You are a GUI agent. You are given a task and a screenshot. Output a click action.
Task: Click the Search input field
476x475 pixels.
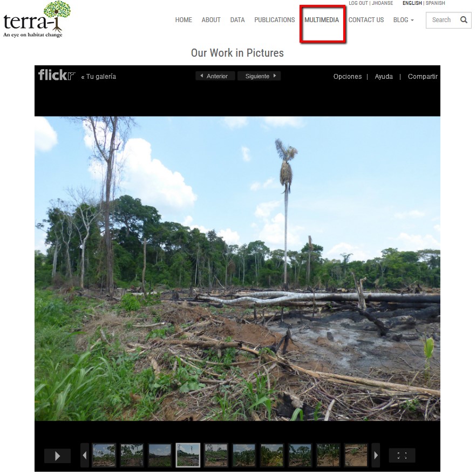pyautogui.click(x=443, y=20)
